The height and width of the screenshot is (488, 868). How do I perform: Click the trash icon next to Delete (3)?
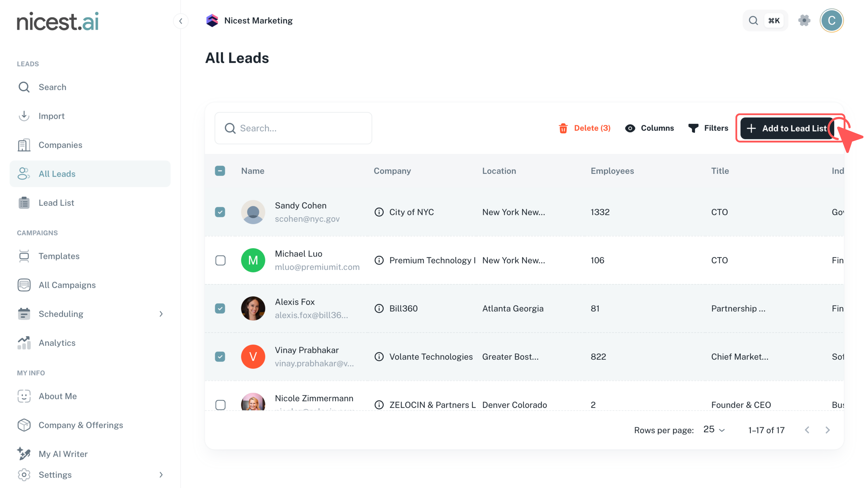click(x=563, y=128)
